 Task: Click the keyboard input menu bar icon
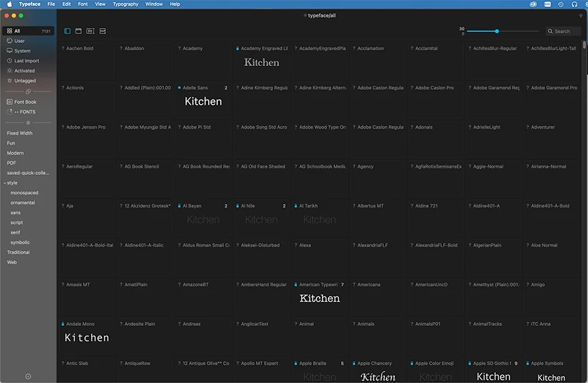click(x=547, y=4)
